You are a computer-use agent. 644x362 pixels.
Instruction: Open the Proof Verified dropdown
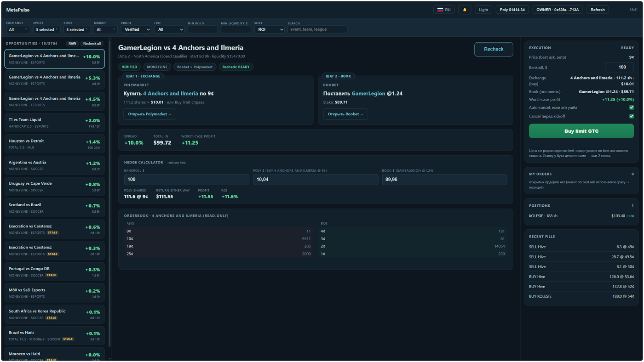(136, 29)
